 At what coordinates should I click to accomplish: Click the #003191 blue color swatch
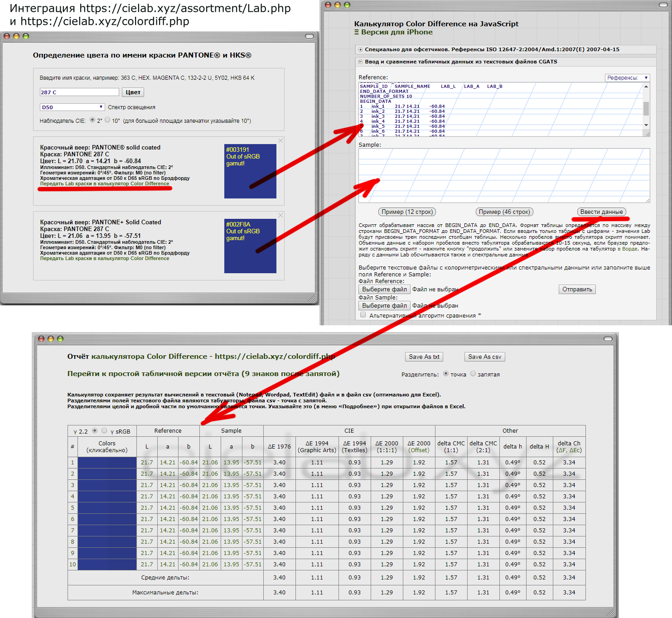250,171
